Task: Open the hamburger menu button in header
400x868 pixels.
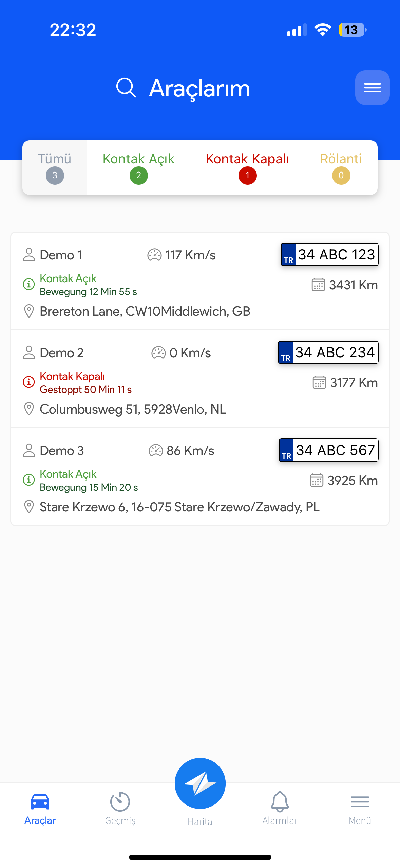Action: pyautogui.click(x=372, y=88)
